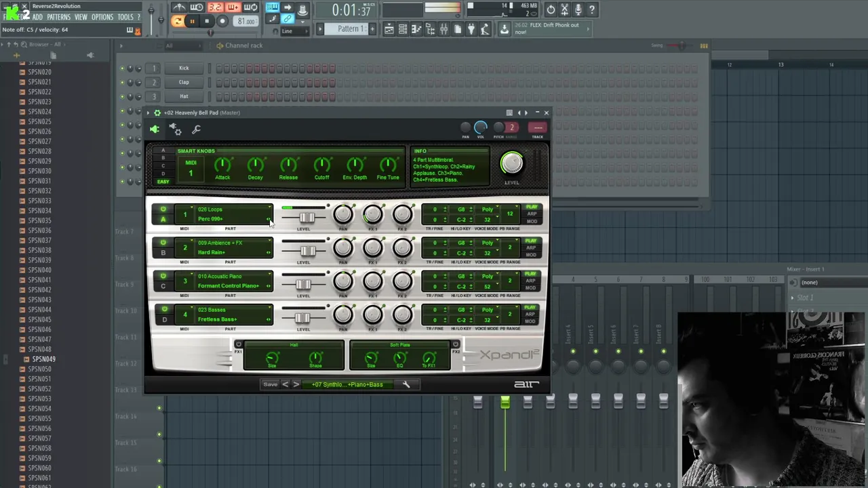The width and height of the screenshot is (868, 488).
Task: Open the Mixer icon in toolbar
Action: tap(443, 28)
